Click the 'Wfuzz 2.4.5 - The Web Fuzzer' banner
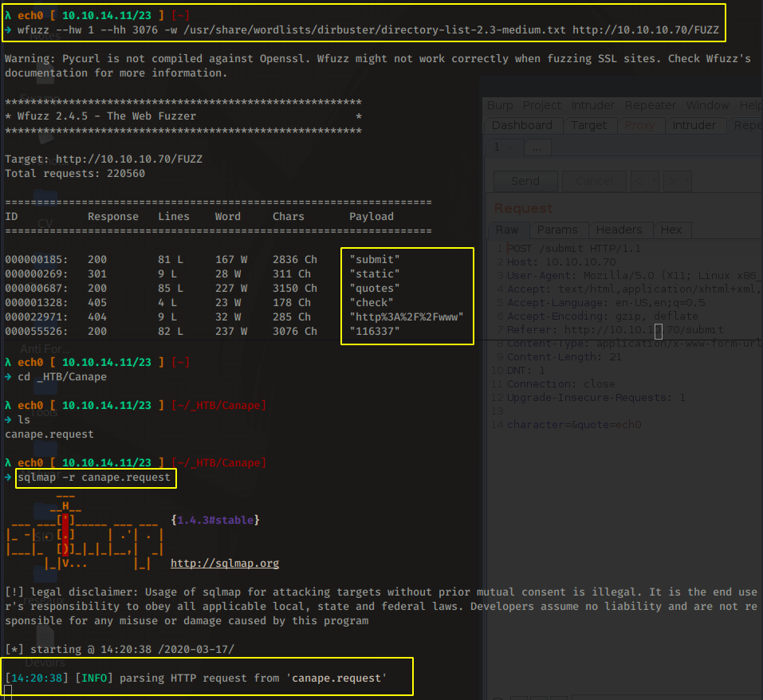Screen dimensions: 763x700 point(107,116)
